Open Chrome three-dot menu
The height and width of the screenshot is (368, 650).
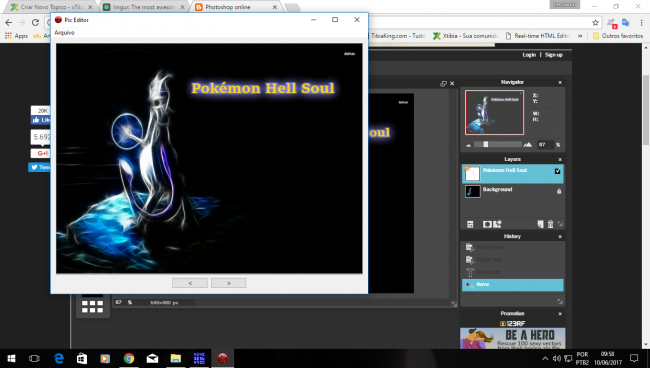pos(641,22)
